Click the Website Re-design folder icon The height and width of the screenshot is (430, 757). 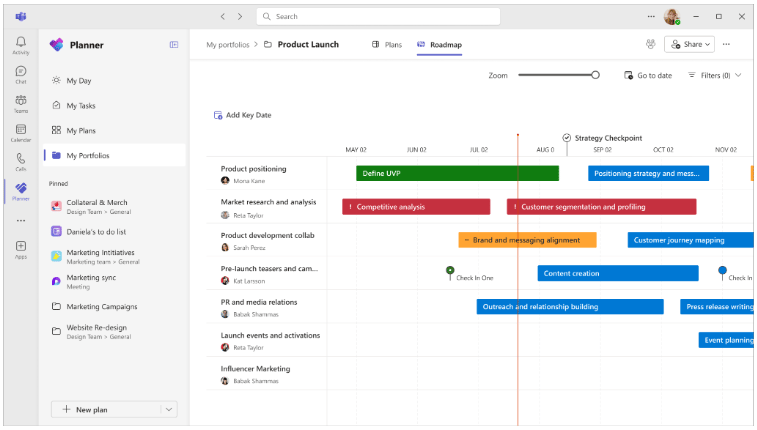[x=56, y=332]
